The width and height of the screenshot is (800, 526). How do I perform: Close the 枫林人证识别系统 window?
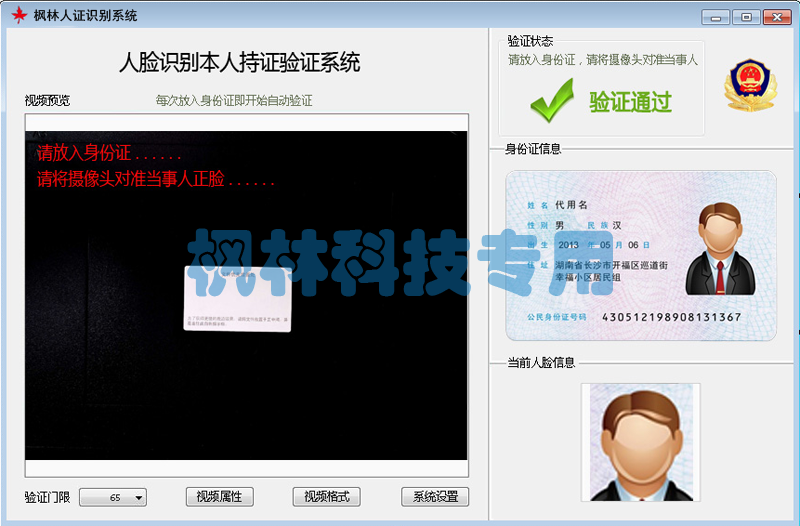[x=777, y=17]
